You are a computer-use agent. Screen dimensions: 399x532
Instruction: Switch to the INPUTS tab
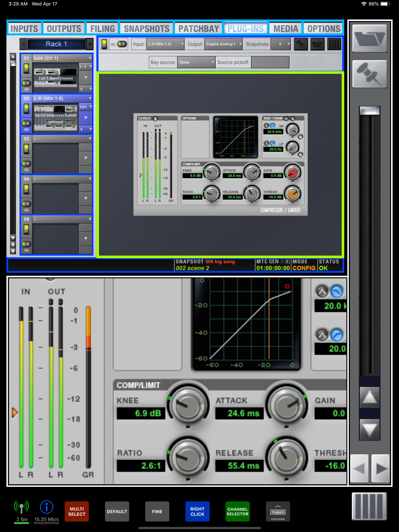coord(24,29)
